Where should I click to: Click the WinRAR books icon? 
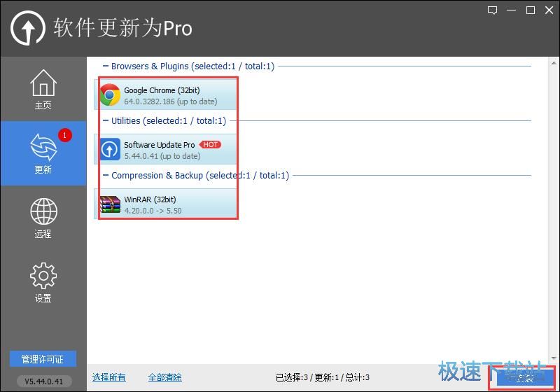pos(110,204)
